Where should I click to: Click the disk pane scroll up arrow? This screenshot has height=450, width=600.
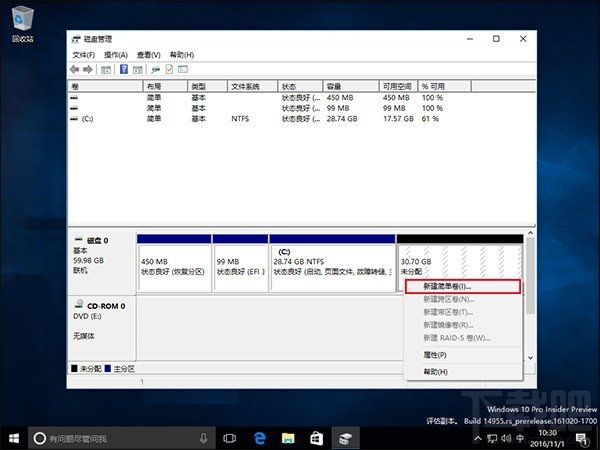(530, 233)
